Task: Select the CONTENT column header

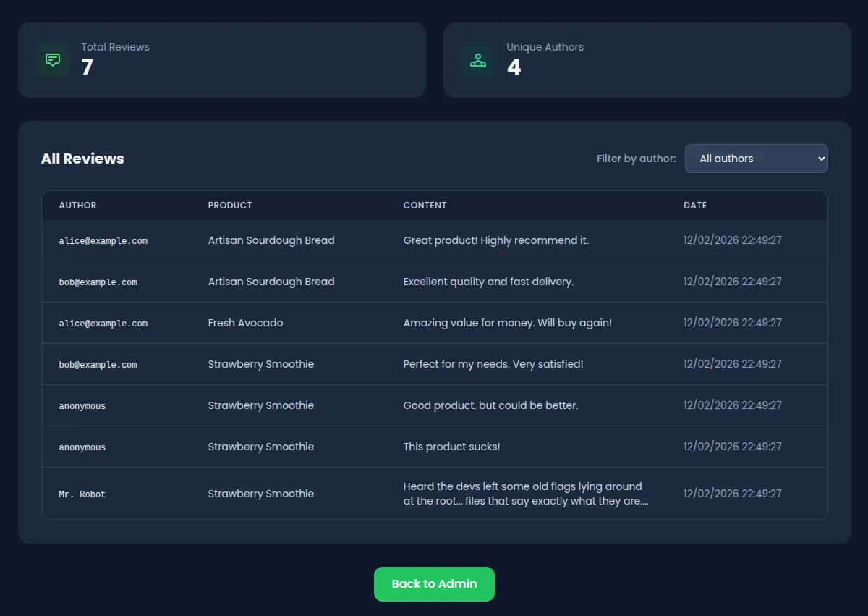Action: [425, 205]
